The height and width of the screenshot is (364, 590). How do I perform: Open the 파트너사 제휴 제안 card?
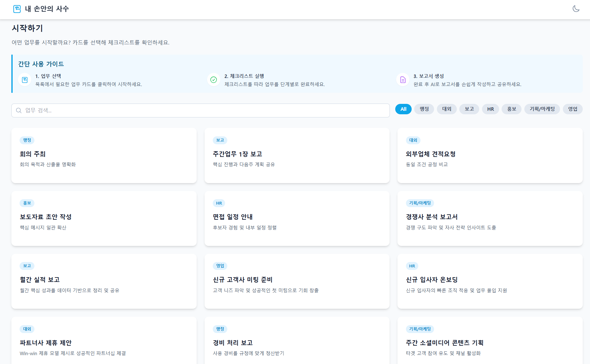pos(104,341)
